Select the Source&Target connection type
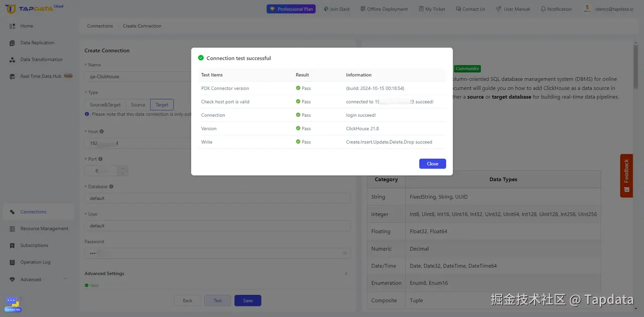The height and width of the screenshot is (317, 644). 105,105
